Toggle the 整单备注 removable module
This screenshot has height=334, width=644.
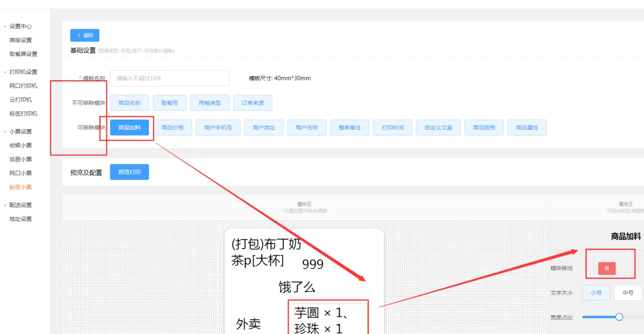coord(350,128)
